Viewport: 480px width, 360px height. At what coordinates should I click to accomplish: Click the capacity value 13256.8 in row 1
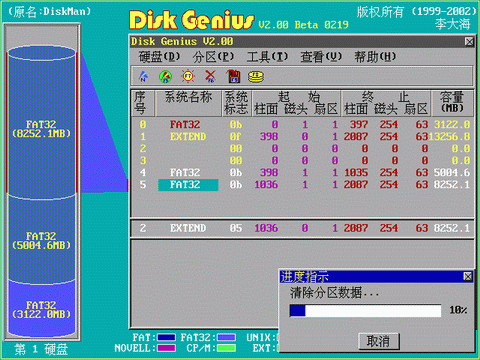point(449,137)
